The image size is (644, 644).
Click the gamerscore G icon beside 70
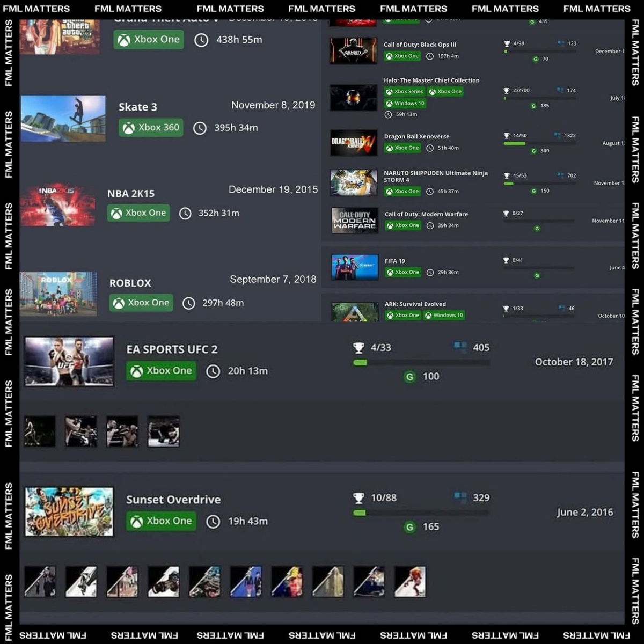(x=536, y=59)
